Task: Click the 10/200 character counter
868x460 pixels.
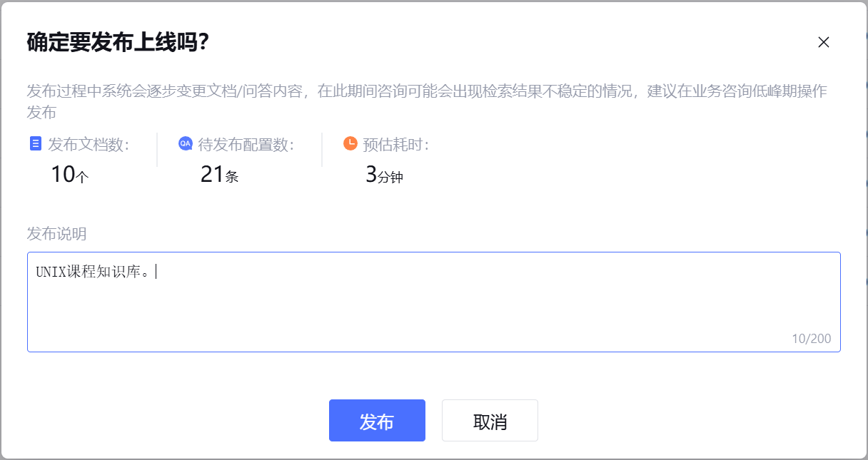Action: click(x=812, y=339)
